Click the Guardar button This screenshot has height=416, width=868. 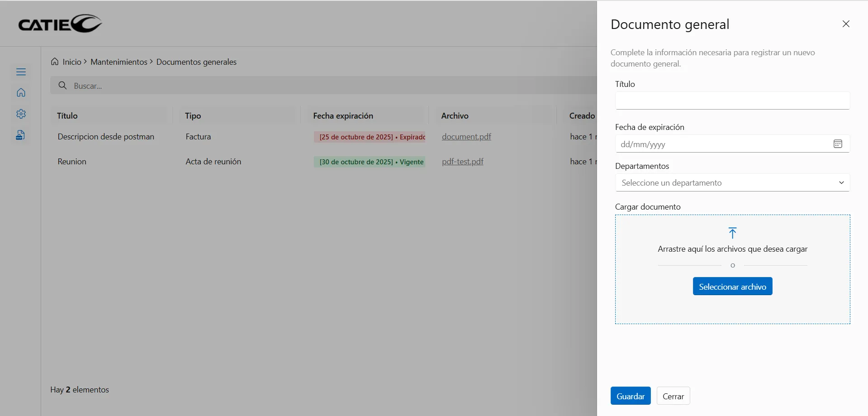tap(630, 396)
